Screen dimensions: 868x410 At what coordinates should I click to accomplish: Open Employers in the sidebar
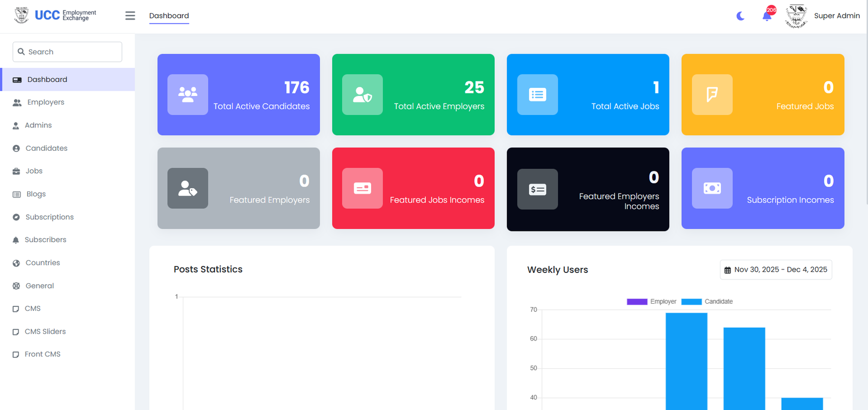(x=46, y=102)
